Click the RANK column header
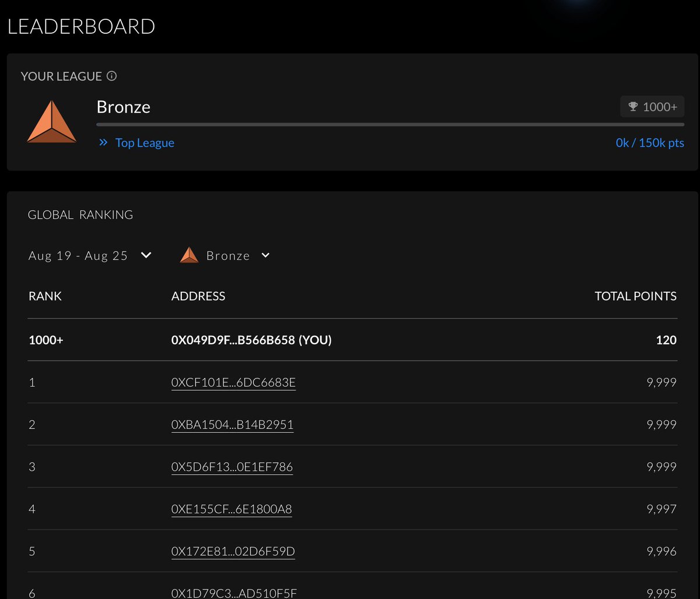The height and width of the screenshot is (599, 700). (45, 296)
